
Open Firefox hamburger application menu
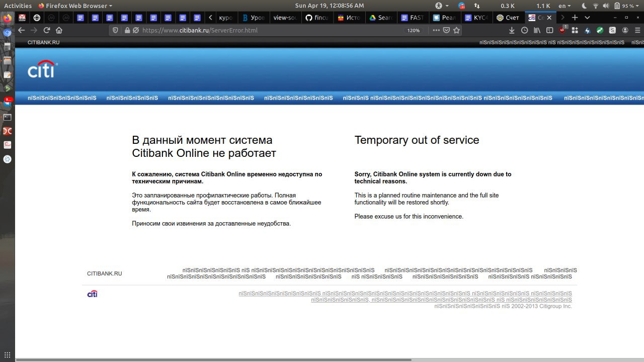click(637, 30)
